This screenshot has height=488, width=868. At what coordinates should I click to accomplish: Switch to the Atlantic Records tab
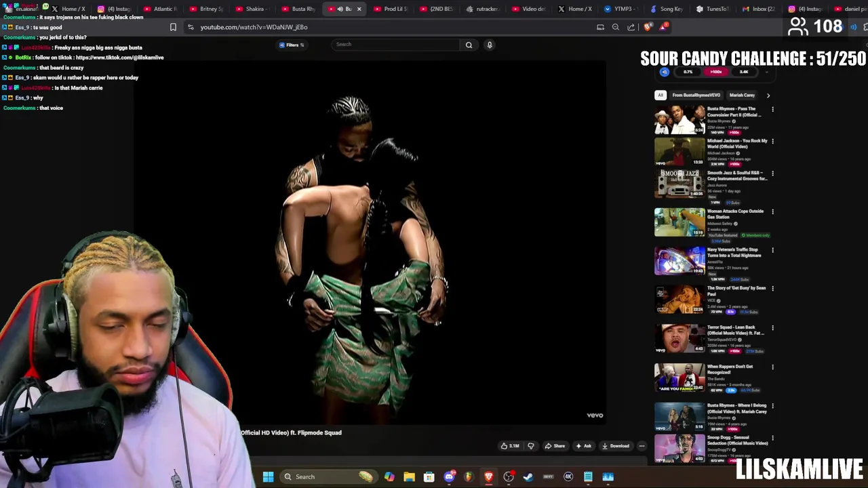160,9
